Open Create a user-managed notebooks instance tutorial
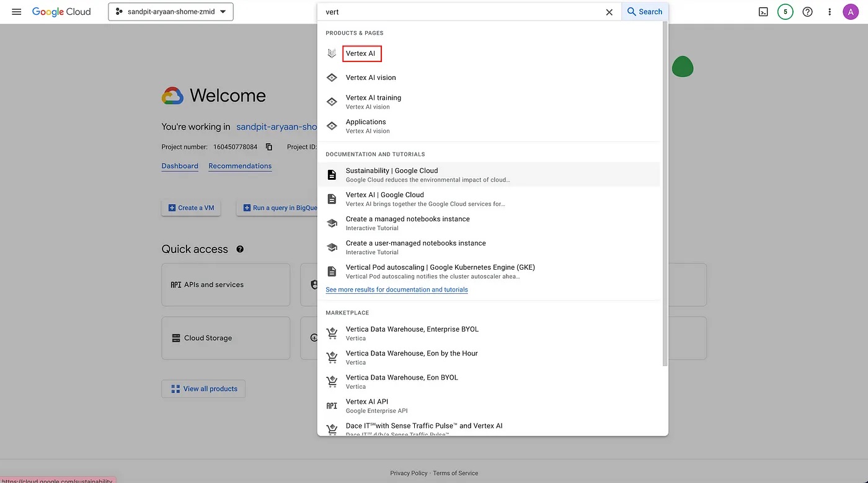This screenshot has height=483, width=868. 489,247
